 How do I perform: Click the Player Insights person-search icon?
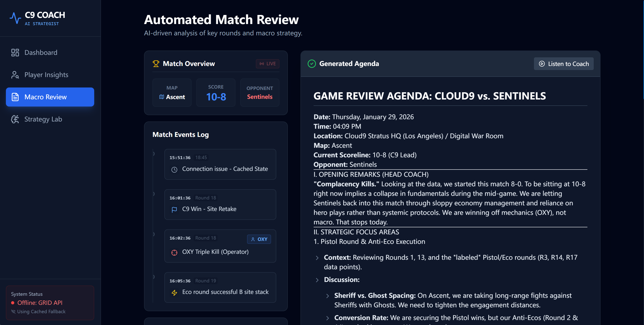[x=15, y=75]
